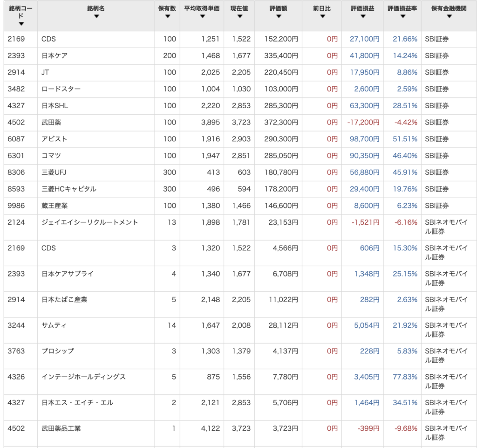The image size is (477, 448).
Task: Sort by 評価額 column arrow
Action: (x=279, y=16)
